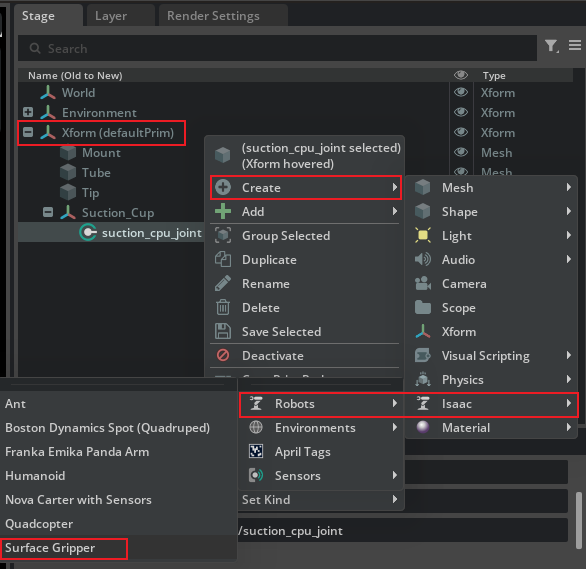Choose April Tags menu item
The height and width of the screenshot is (569, 586).
pos(322,452)
